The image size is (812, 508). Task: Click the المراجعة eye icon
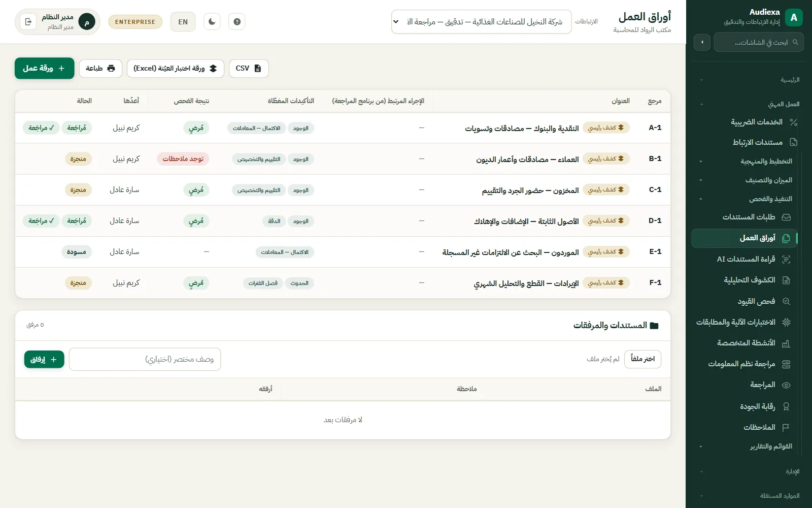786,385
